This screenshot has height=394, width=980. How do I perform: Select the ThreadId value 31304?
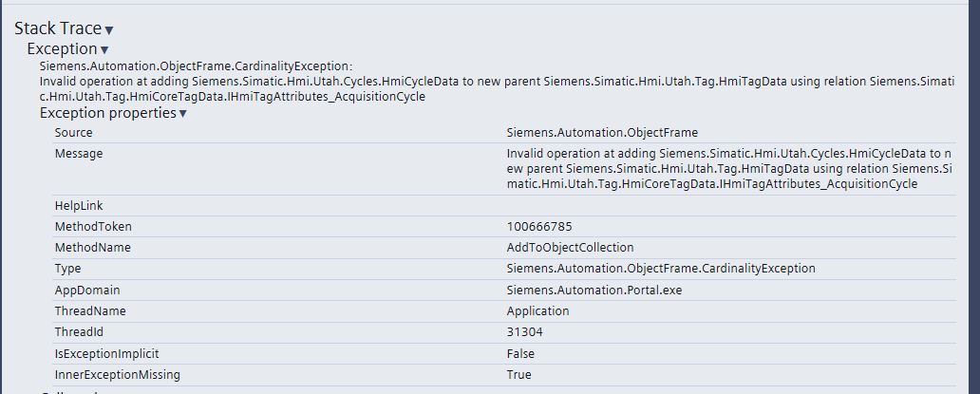tap(525, 332)
